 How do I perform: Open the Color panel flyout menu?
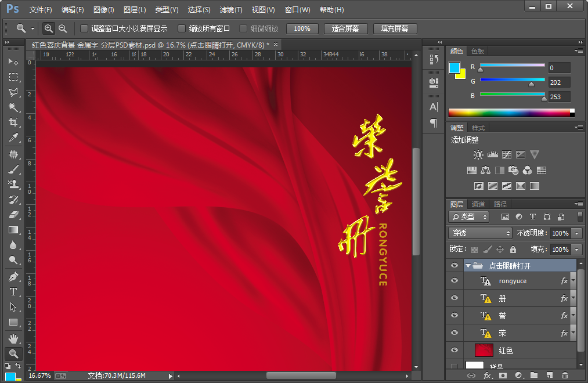[x=579, y=50]
